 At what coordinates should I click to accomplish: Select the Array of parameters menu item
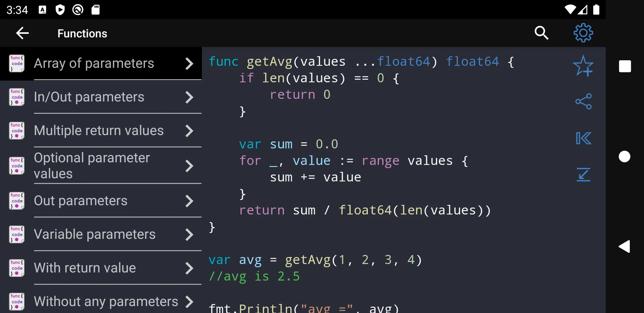click(101, 63)
